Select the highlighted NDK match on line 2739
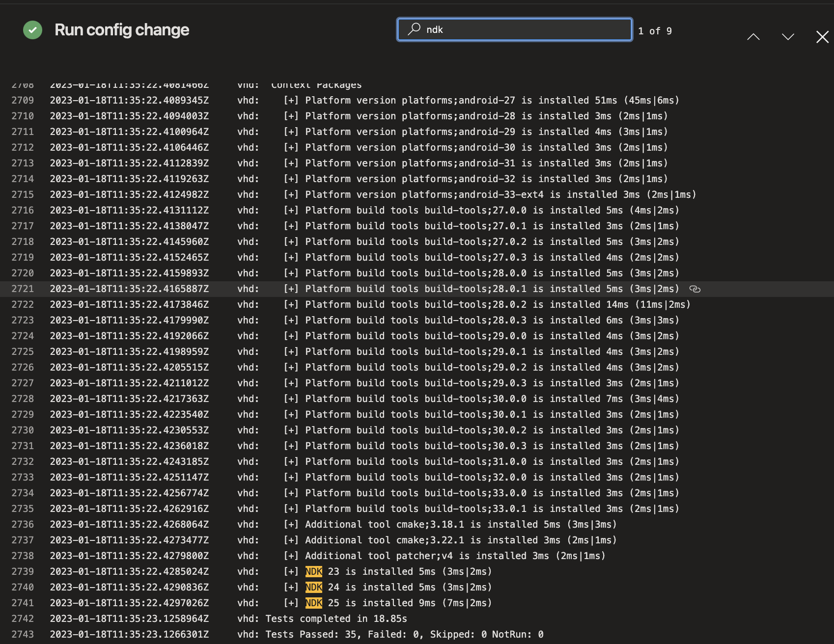Screen dimensions: 834x644 point(313,571)
